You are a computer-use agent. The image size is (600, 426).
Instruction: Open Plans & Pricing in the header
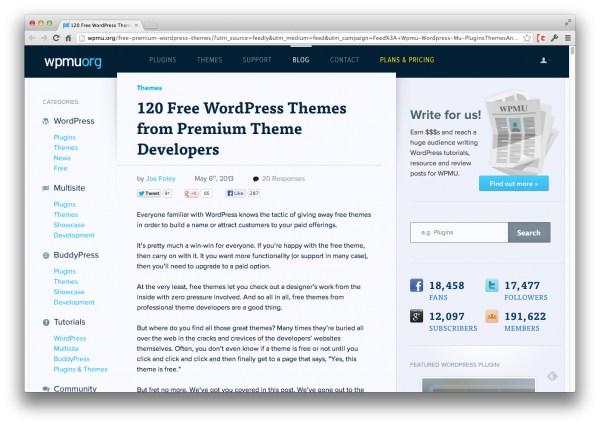point(407,60)
